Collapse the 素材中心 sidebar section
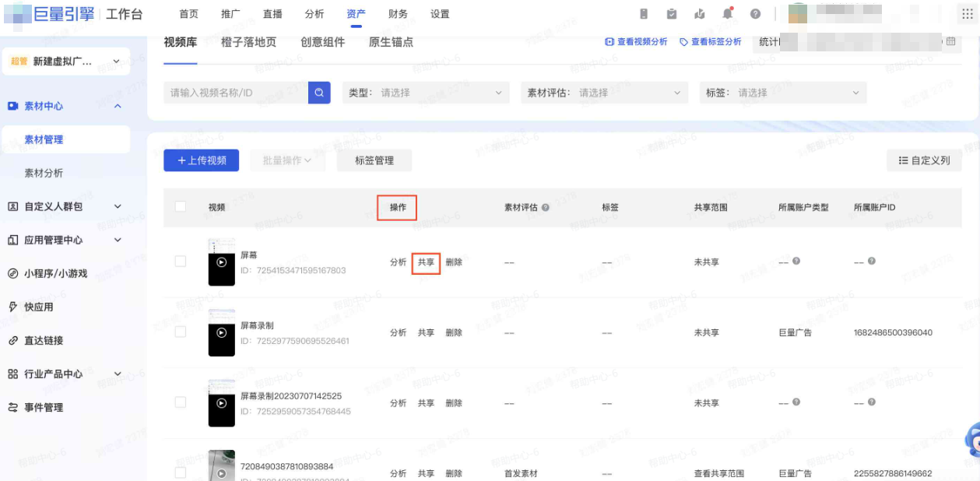The height and width of the screenshot is (481, 980). tap(118, 106)
